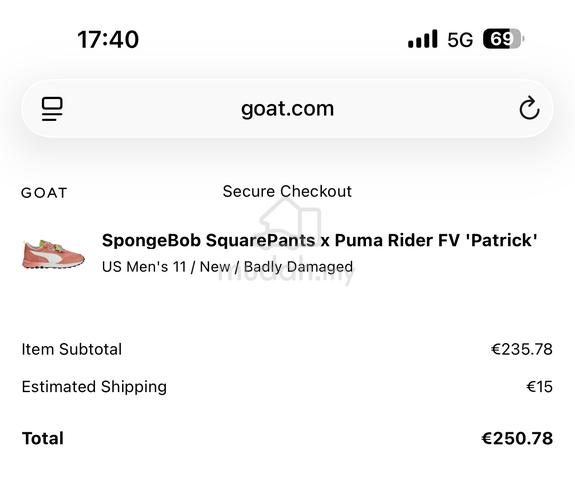Image resolution: width=575 pixels, height=480 pixels.
Task: Tap the goat.com address field
Action: pos(287,109)
